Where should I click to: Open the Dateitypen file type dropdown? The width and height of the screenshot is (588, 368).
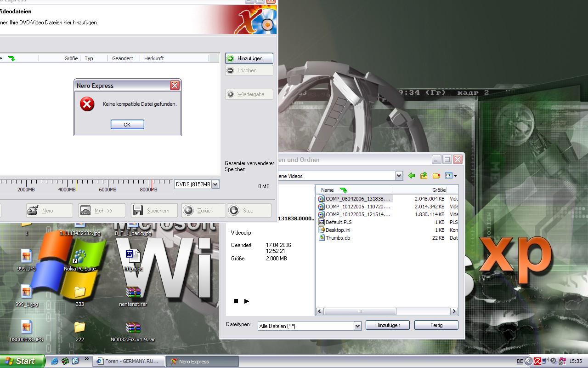357,326
